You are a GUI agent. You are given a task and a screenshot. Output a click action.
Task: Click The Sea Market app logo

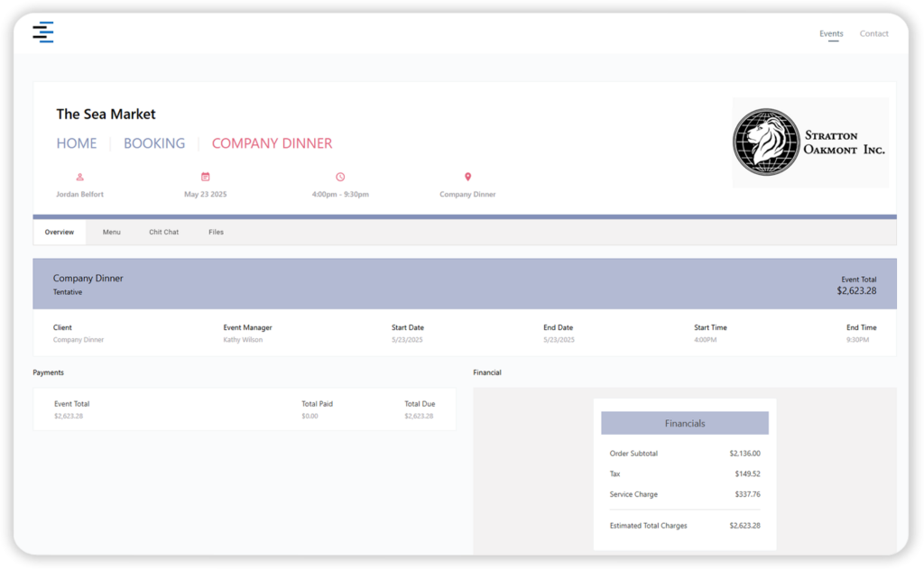pos(43,32)
